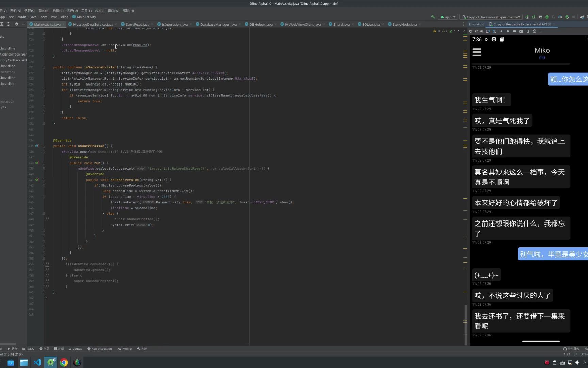This screenshot has height=368, width=588.
Task: Open the hamburger menu in Miko chat
Action: coord(477,52)
